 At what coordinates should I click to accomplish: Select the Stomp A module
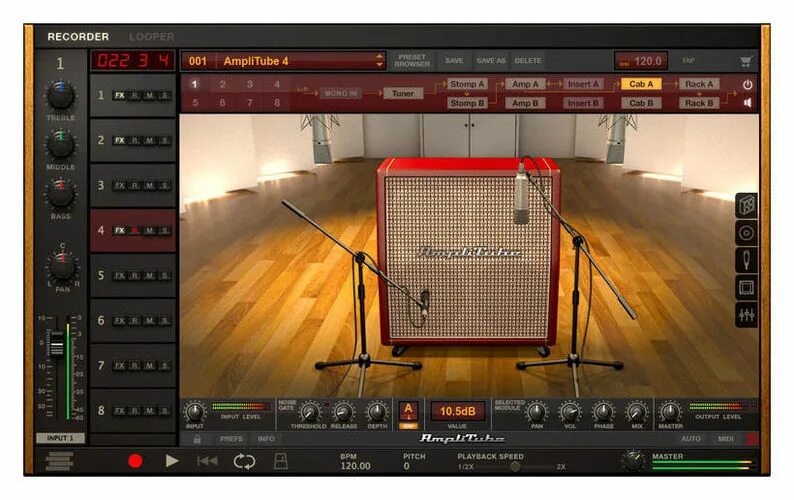pyautogui.click(x=467, y=84)
